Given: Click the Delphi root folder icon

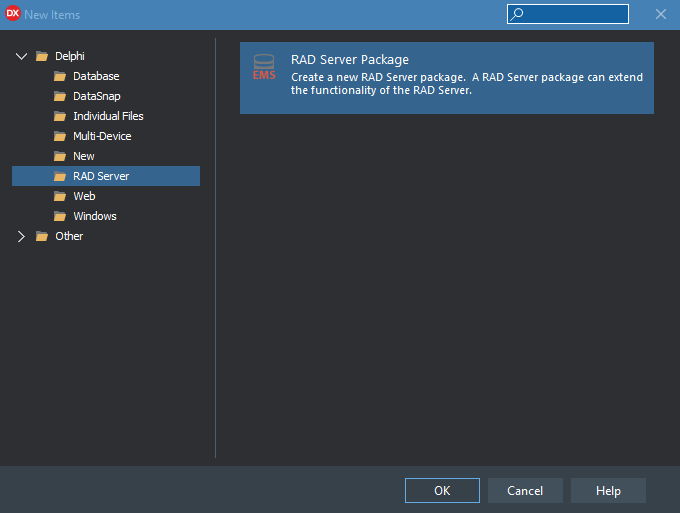Looking at the screenshot, I should coord(42,56).
